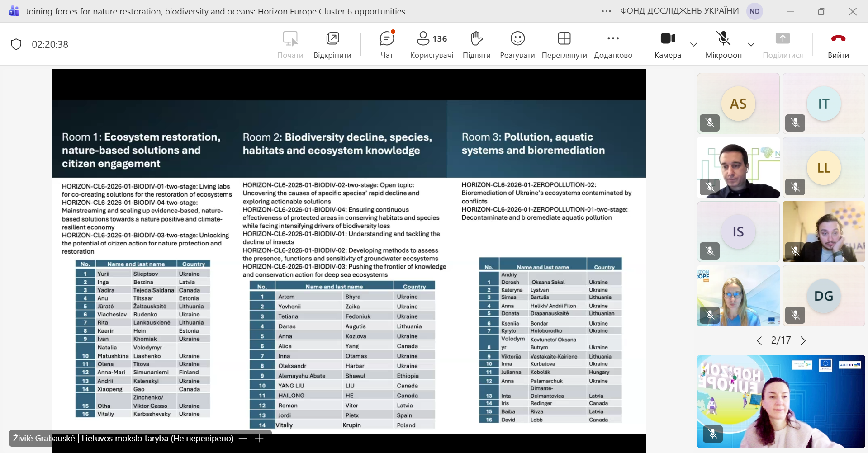Click Відкріпити pop-out icon

click(x=332, y=44)
